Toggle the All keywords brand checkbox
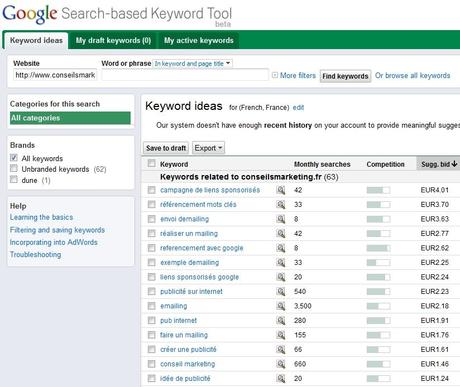Viewport: 460px width, 387px height. (x=14, y=158)
